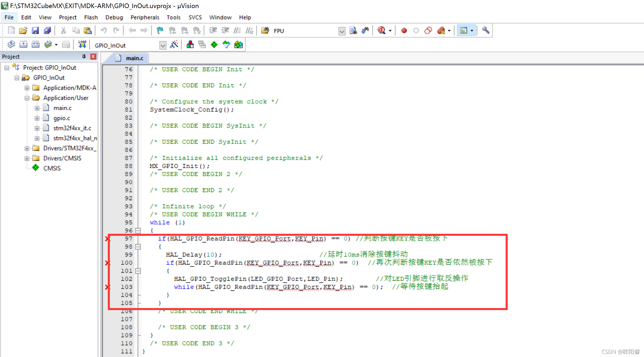The height and width of the screenshot is (357, 644).
Task: Open the Debug menu
Action: coord(114,17)
